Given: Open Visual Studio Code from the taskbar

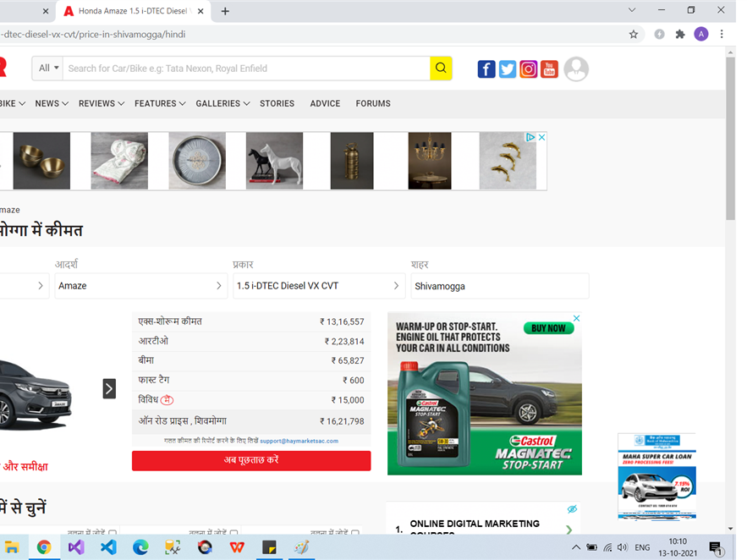Looking at the screenshot, I should pos(108,547).
